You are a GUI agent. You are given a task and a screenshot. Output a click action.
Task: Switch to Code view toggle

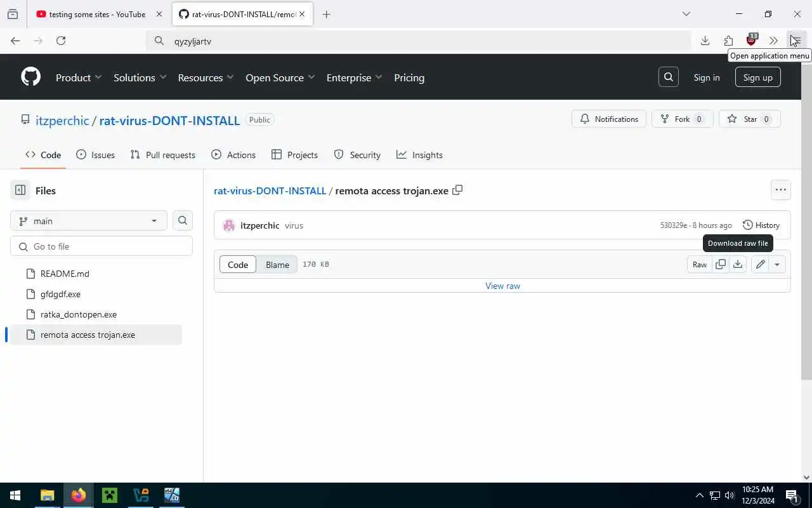pyautogui.click(x=238, y=265)
